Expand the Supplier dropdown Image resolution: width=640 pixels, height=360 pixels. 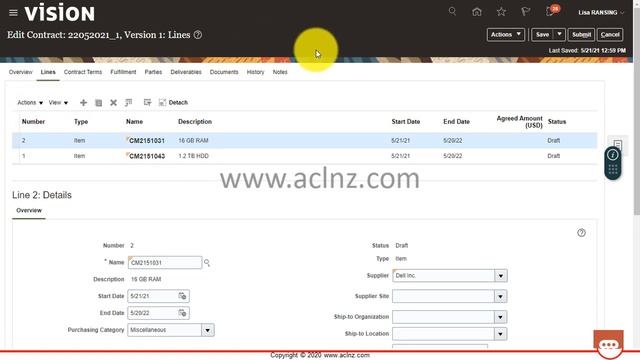coord(501,276)
